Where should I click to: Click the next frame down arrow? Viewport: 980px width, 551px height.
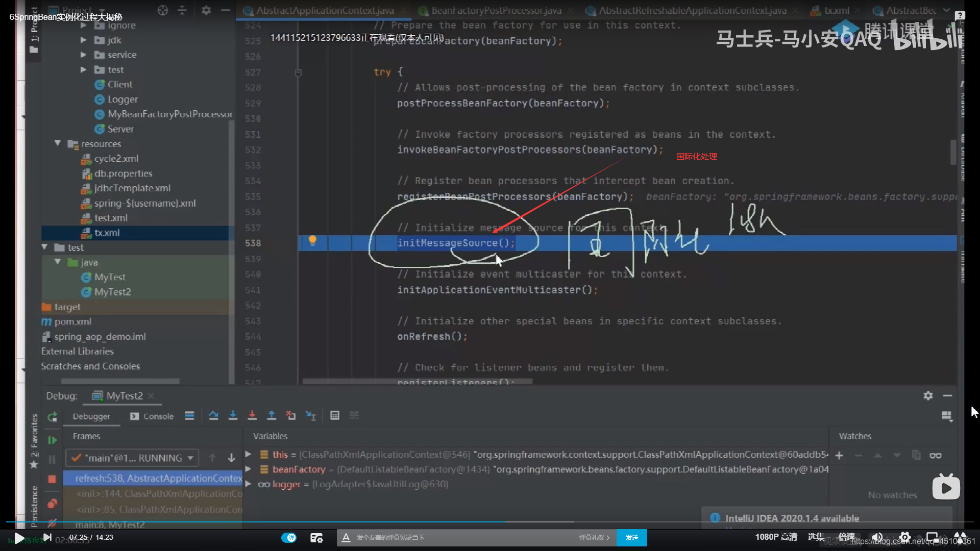click(x=231, y=458)
